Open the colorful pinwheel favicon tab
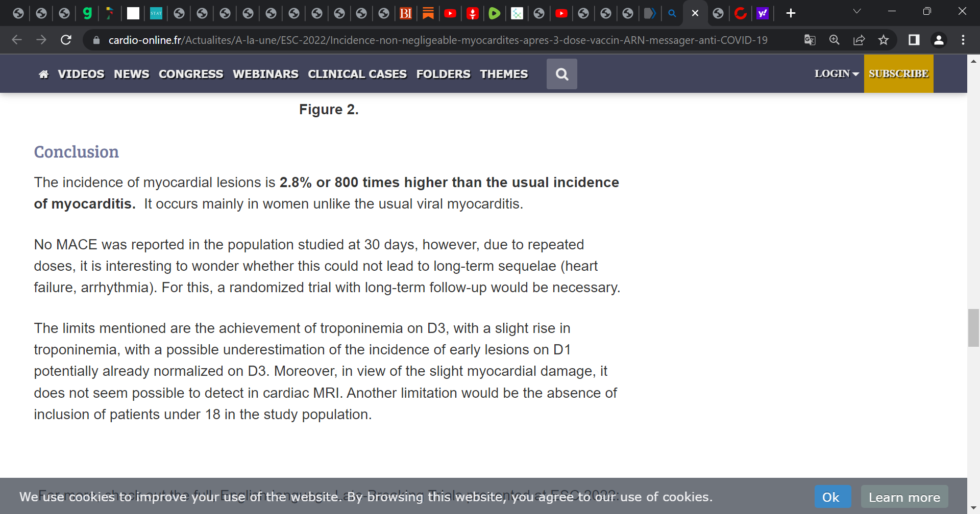 [110, 13]
